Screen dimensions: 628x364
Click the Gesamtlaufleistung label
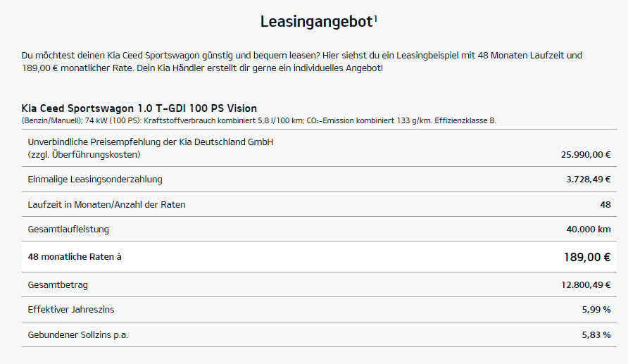tap(68, 230)
